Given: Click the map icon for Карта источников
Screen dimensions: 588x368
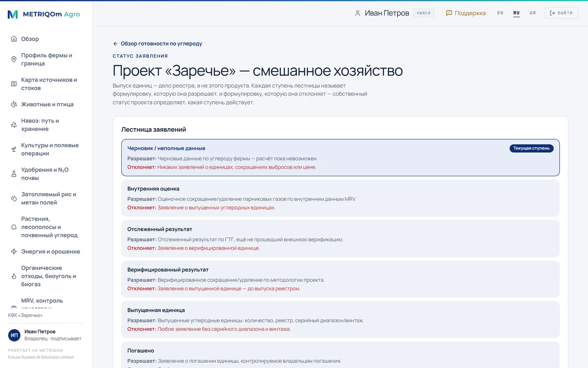Looking at the screenshot, I should click(14, 84).
